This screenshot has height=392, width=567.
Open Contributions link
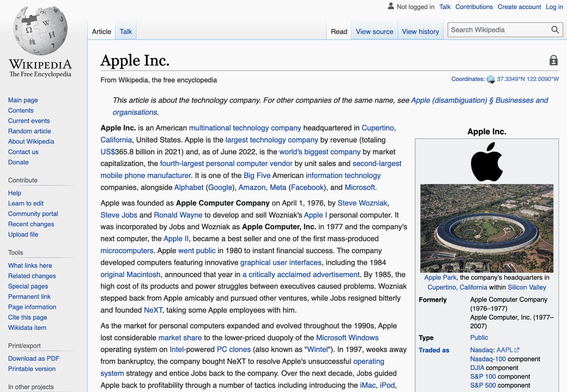tap(474, 7)
